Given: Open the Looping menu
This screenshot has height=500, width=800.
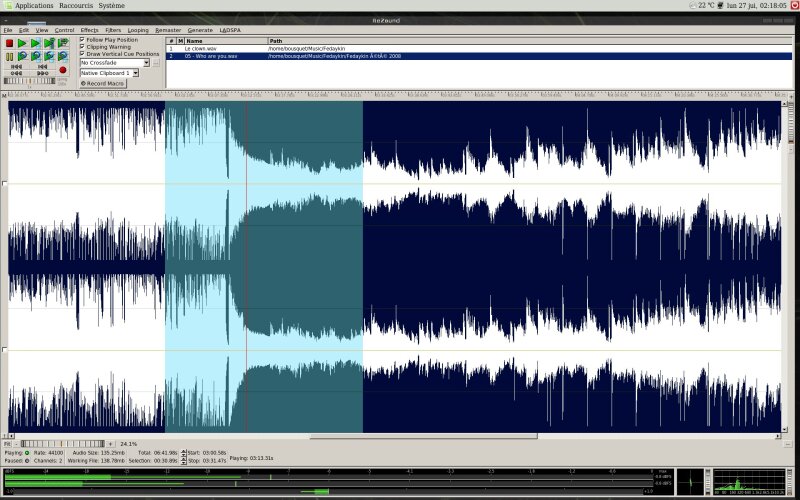Looking at the screenshot, I should (138, 30).
